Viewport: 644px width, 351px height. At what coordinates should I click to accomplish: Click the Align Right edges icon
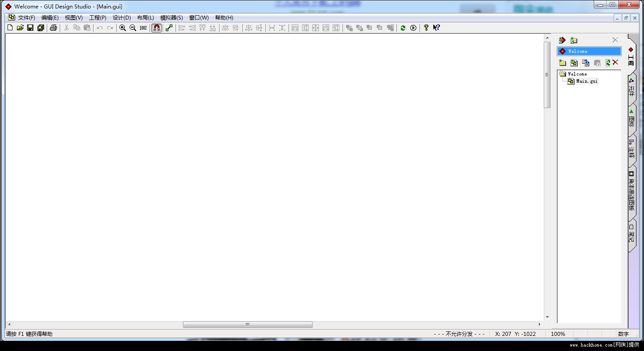[x=192, y=28]
